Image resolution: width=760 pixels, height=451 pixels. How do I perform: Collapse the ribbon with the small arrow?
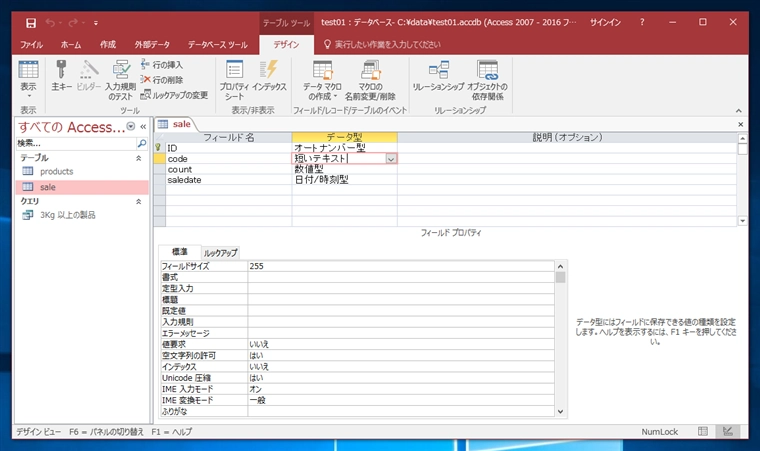coord(739,111)
